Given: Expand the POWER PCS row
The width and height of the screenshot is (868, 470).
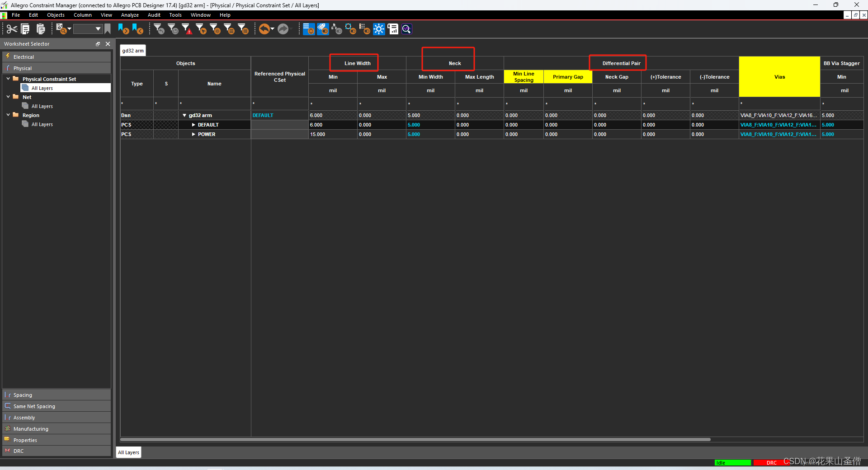Looking at the screenshot, I should [193, 134].
